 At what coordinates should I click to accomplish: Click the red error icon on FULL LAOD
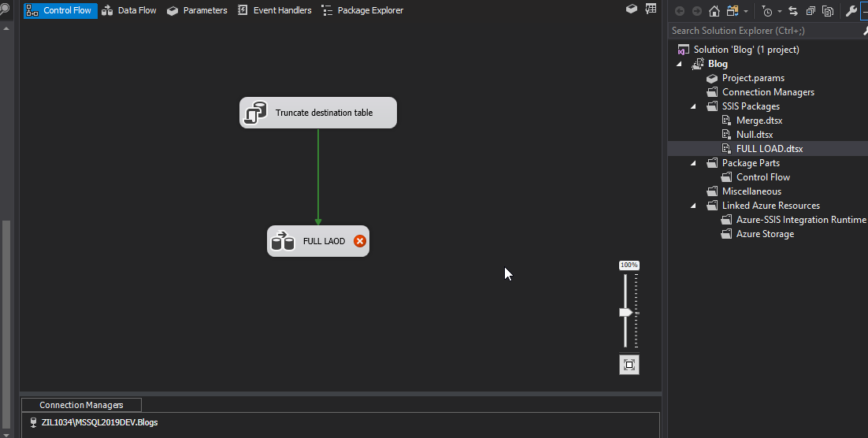point(360,241)
